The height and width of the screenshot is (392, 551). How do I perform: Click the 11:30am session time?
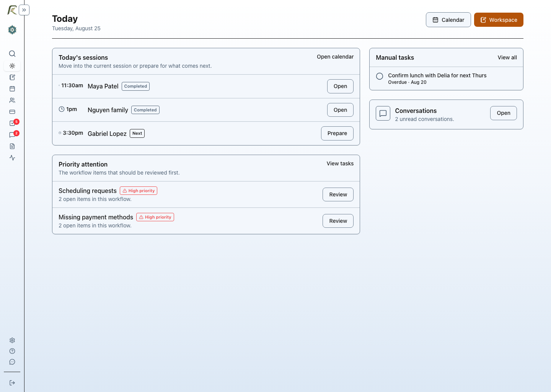pyautogui.click(x=72, y=85)
